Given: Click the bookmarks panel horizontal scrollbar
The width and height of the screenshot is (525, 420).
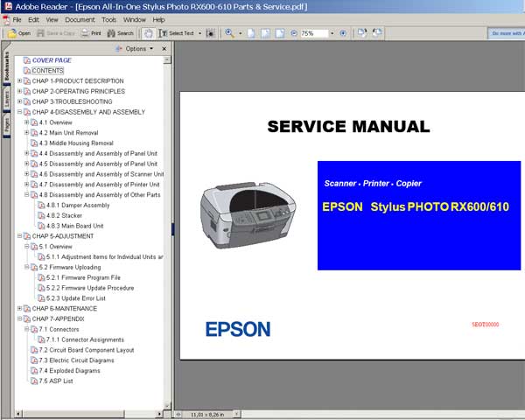Looking at the screenshot, I should [x=90, y=414].
